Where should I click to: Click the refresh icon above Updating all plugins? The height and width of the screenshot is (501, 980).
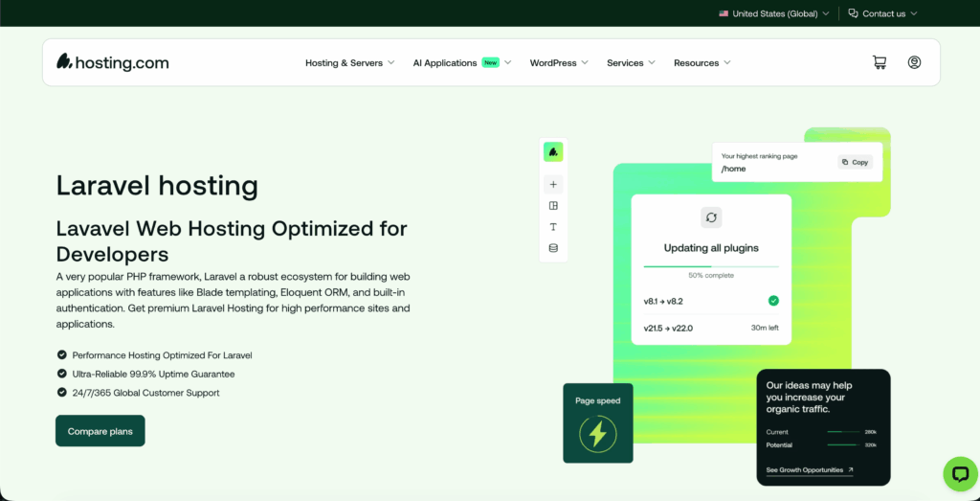(x=711, y=217)
